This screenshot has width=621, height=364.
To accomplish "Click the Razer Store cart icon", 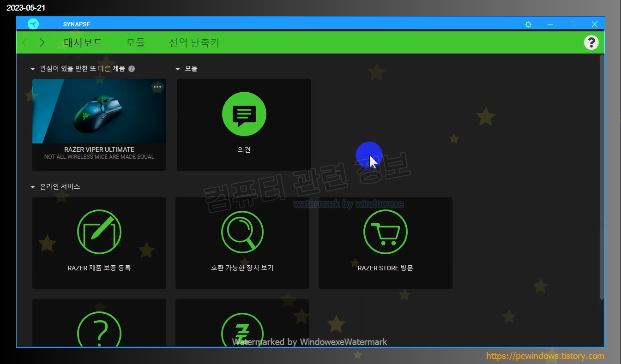I will click(386, 232).
